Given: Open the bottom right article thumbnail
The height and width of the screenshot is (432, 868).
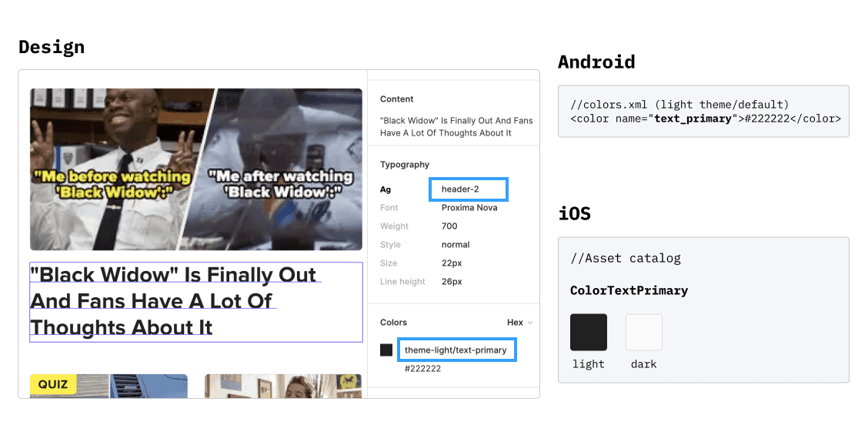Looking at the screenshot, I should [x=283, y=386].
